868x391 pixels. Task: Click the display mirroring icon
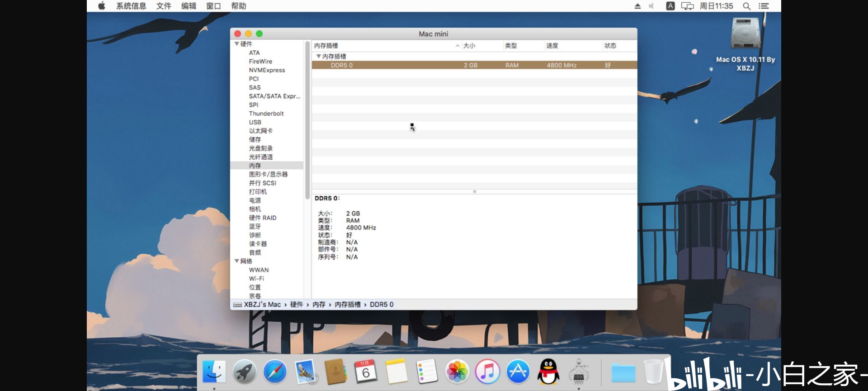click(687, 6)
